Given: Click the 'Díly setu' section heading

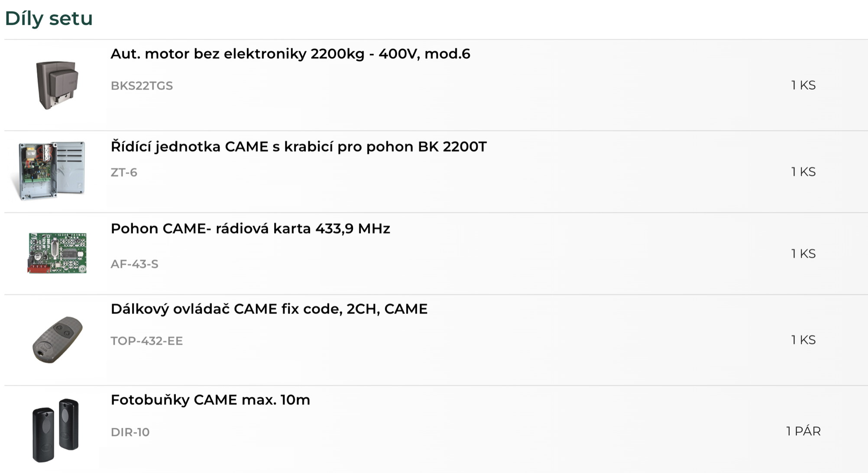Looking at the screenshot, I should 49,18.
